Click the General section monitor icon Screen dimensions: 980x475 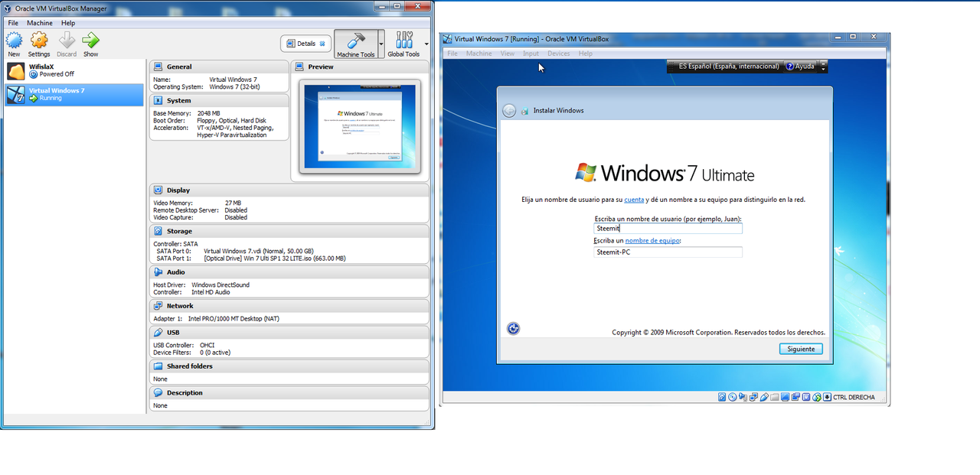(x=158, y=67)
